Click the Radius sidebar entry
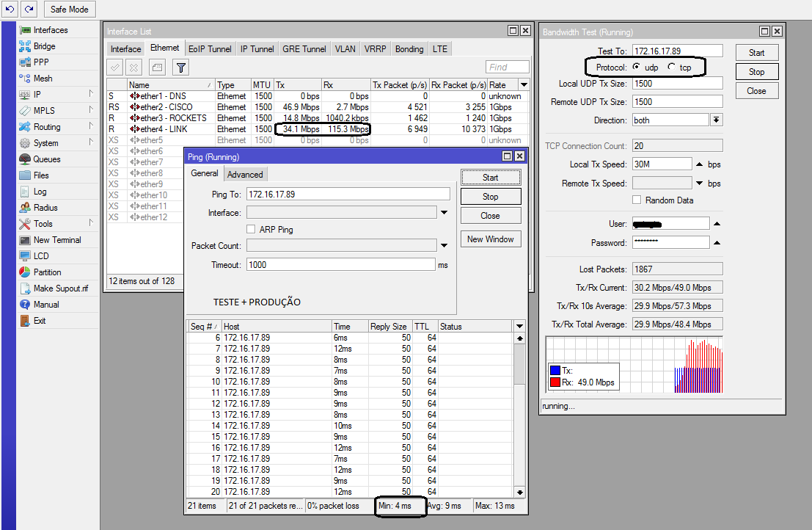This screenshot has width=812, height=530. (45, 208)
